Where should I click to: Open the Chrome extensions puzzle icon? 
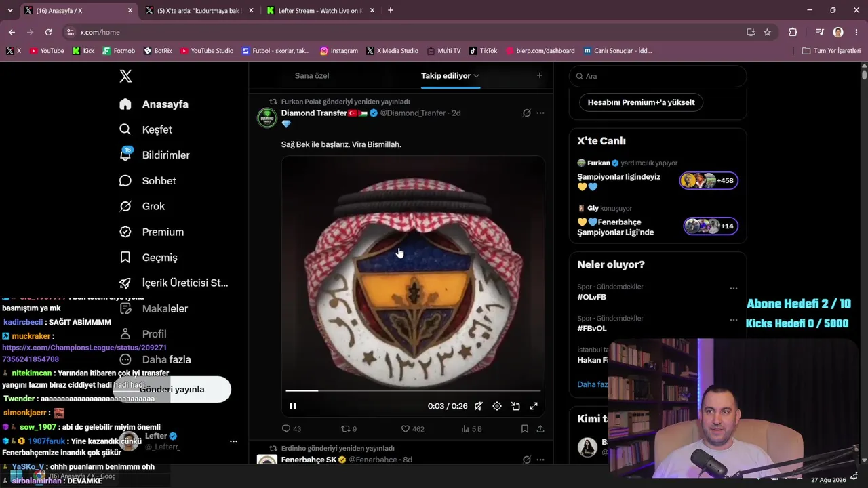(793, 32)
